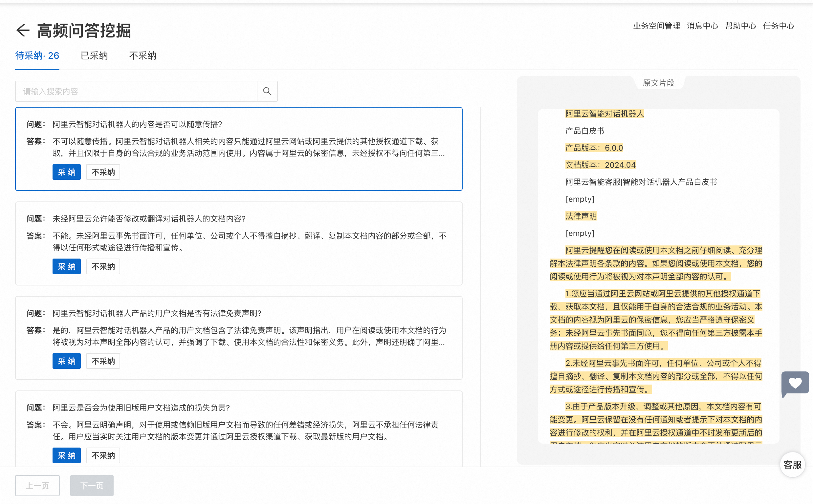Switch to the 不采纳 tab

point(143,56)
